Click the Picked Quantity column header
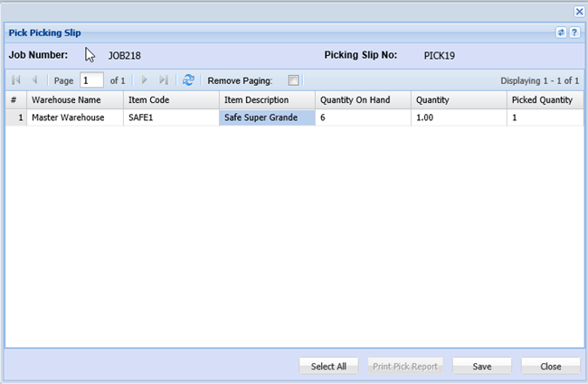The image size is (588, 384). [x=544, y=99]
